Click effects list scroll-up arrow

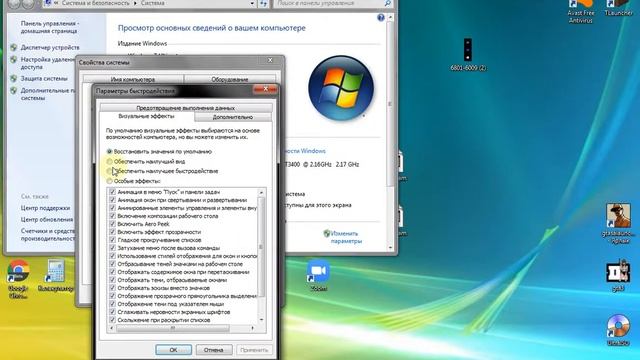pos(262,192)
